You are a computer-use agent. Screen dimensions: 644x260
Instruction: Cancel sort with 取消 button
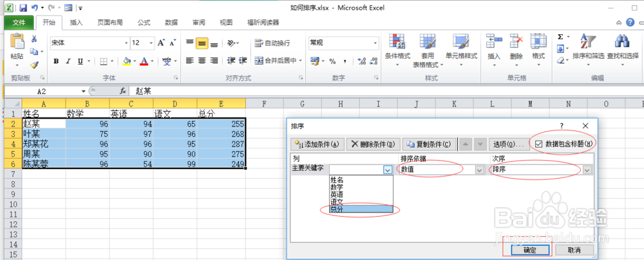pos(574,250)
